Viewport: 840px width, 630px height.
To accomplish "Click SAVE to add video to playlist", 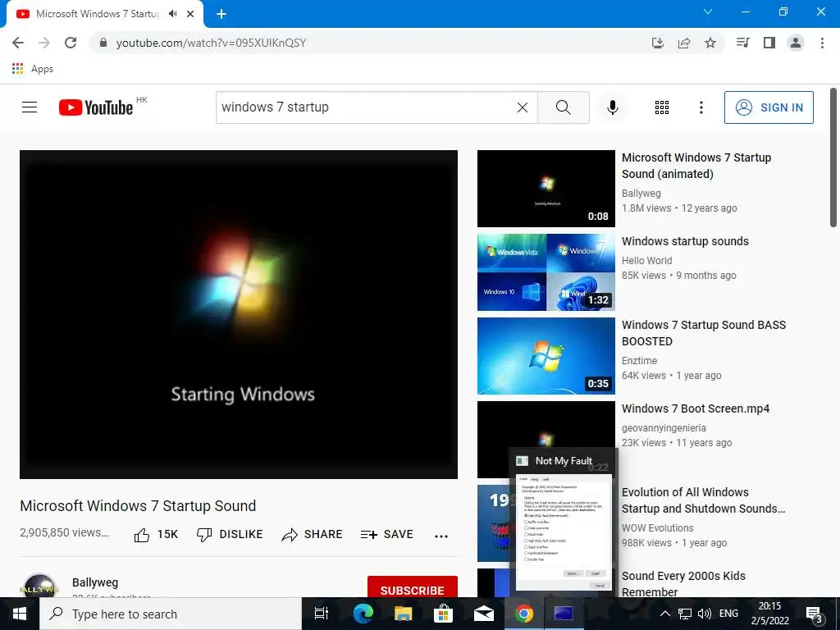I will coord(387,535).
